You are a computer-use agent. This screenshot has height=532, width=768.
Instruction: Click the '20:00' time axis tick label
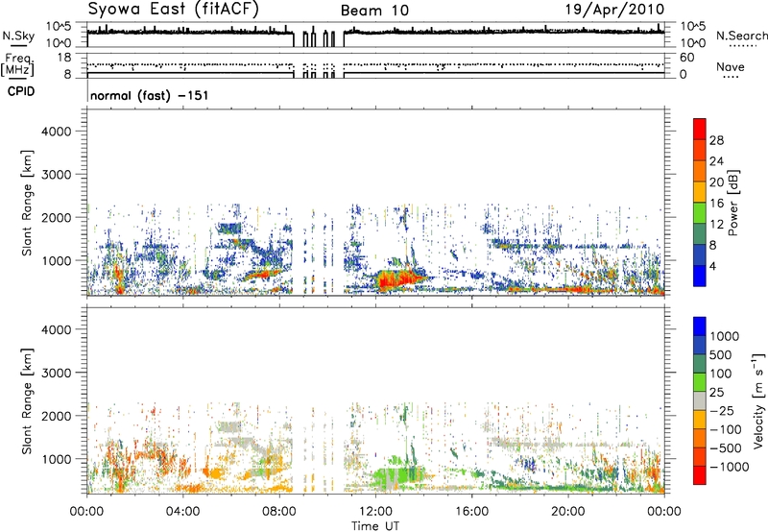pos(568,512)
